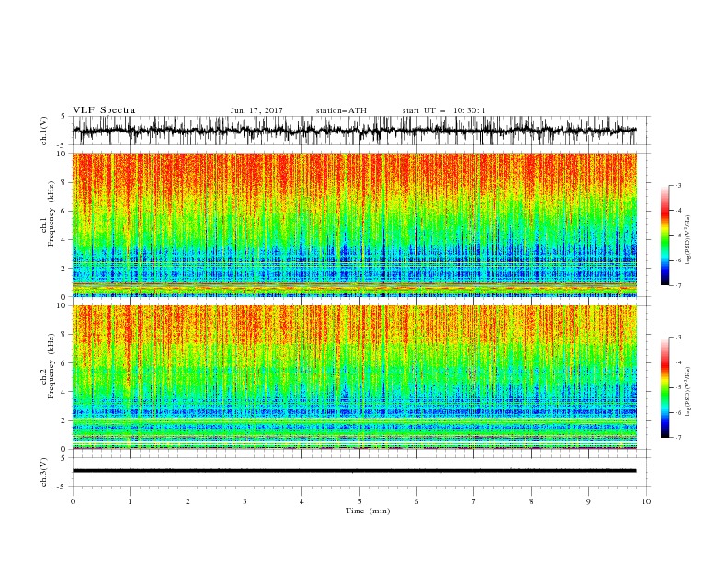Click time-axis tick label '5' at bottom
The width and height of the screenshot is (728, 563).
[359, 501]
